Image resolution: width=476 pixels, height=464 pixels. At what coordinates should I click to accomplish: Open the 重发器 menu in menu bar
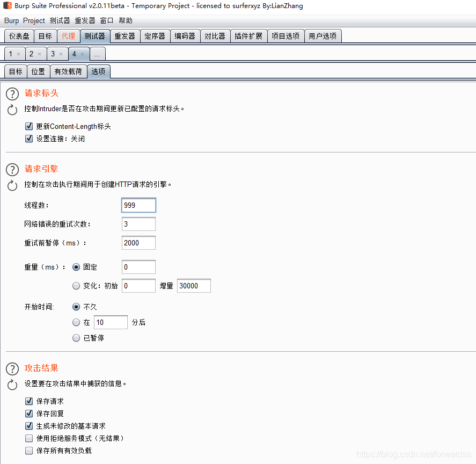pos(85,20)
